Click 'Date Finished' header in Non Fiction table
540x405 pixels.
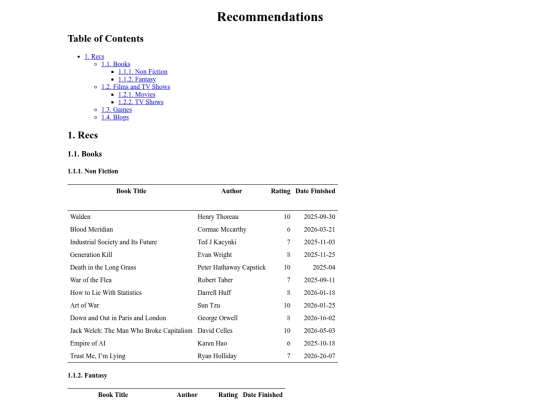pyautogui.click(x=315, y=191)
